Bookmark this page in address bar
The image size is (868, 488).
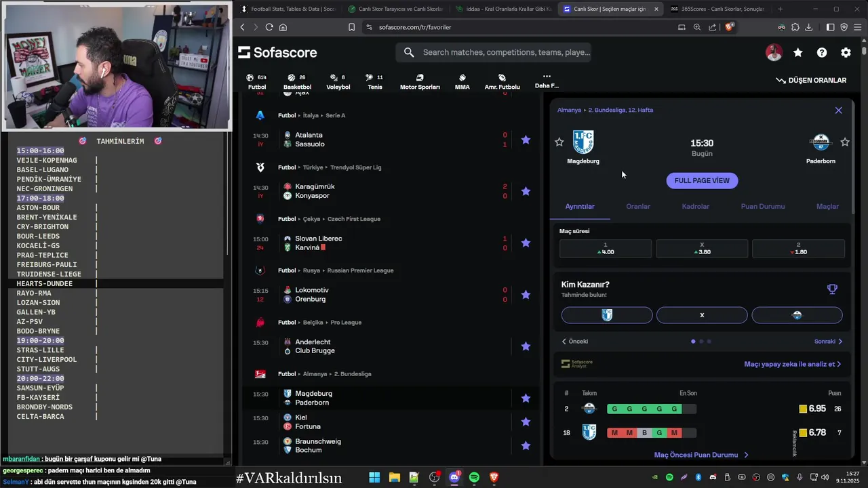pos(351,27)
